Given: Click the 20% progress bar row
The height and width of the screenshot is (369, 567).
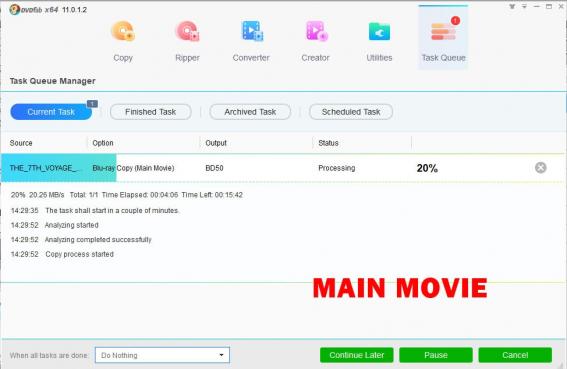Looking at the screenshot, I should [283, 168].
